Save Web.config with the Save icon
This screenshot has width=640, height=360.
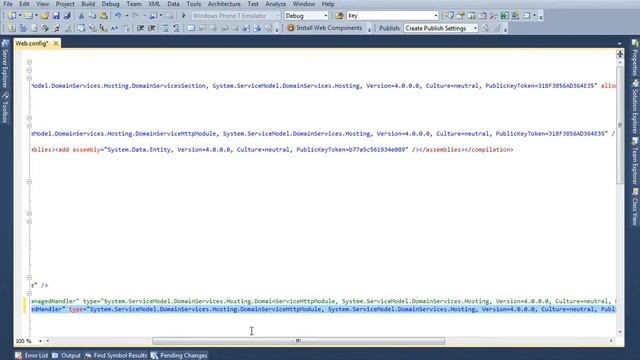(56, 16)
